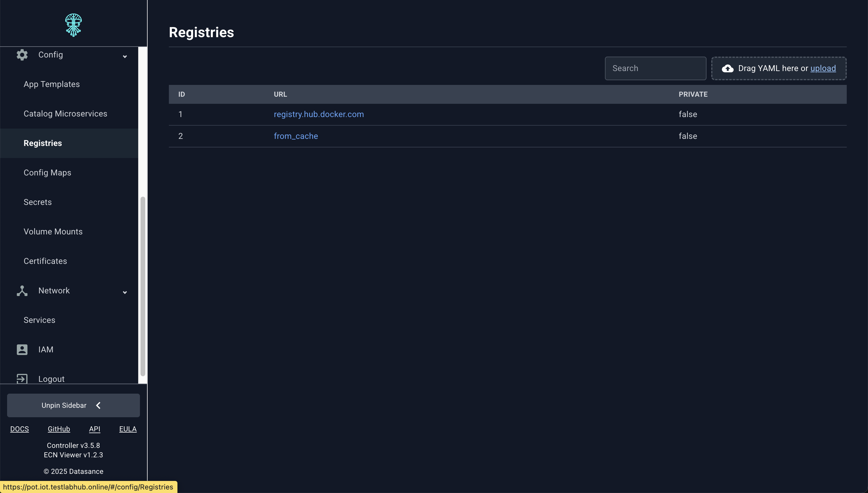Click the settings gear next to Config

click(x=22, y=55)
